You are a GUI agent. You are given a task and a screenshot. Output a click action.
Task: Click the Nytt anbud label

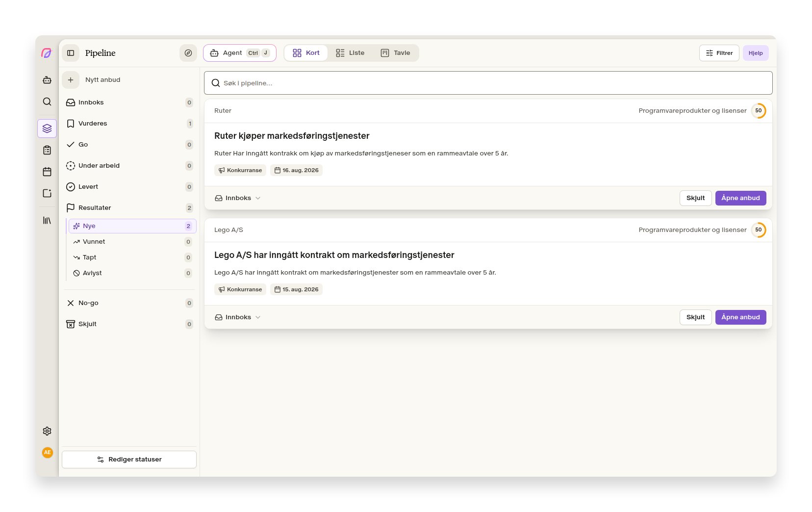[102, 80]
